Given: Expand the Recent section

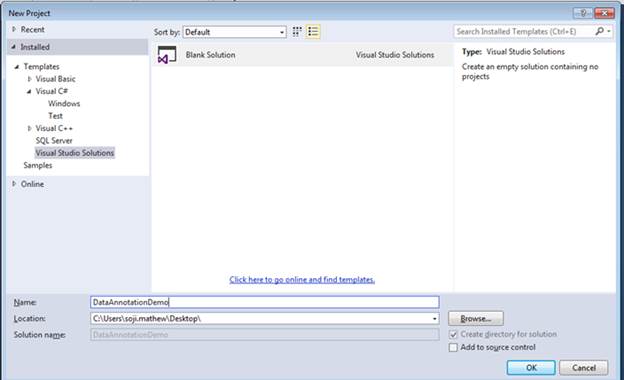Looking at the screenshot, I should [14, 29].
